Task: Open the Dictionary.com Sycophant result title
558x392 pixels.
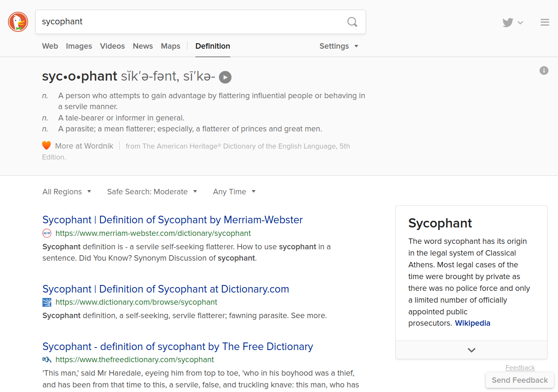Action: point(166,289)
